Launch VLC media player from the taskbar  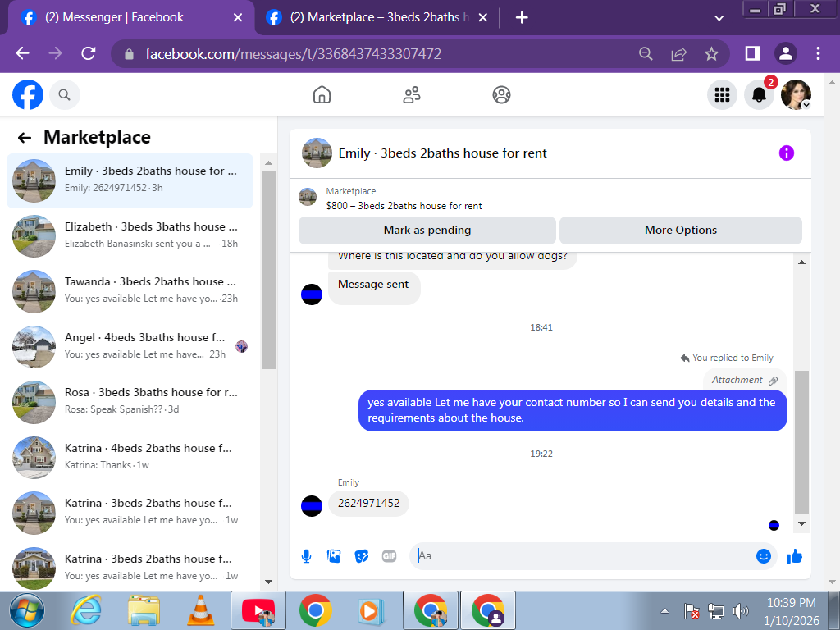pyautogui.click(x=201, y=610)
